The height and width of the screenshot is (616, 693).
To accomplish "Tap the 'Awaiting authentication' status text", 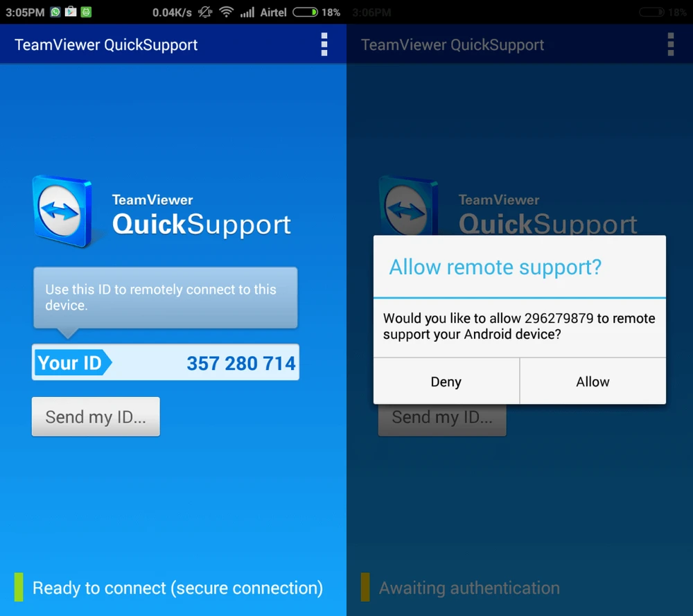I will [x=469, y=588].
